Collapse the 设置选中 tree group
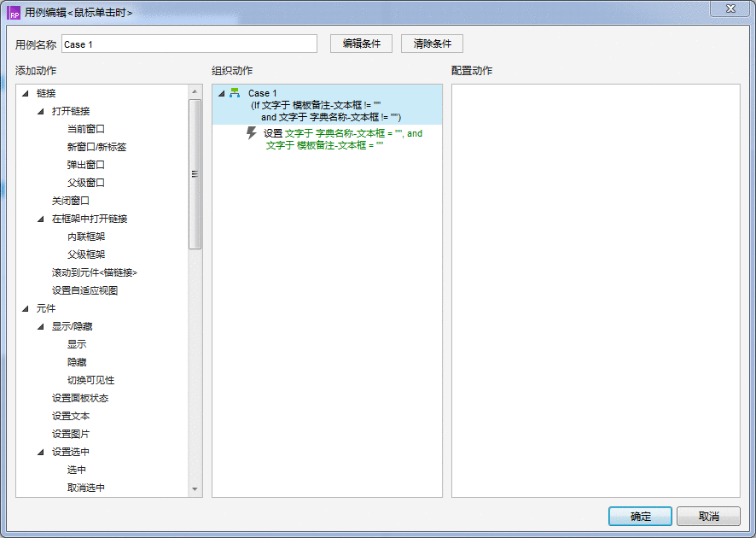This screenshot has height=538, width=756. coord(41,452)
